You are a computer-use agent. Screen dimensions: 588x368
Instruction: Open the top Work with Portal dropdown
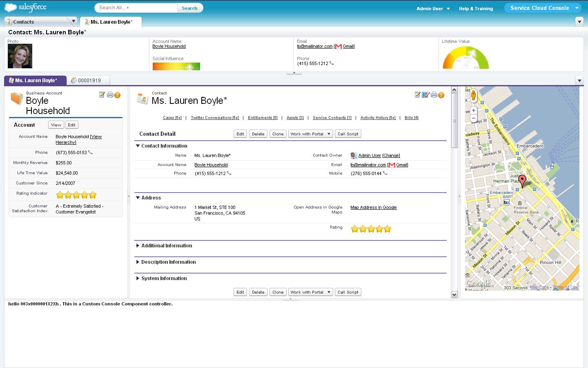[x=310, y=134]
